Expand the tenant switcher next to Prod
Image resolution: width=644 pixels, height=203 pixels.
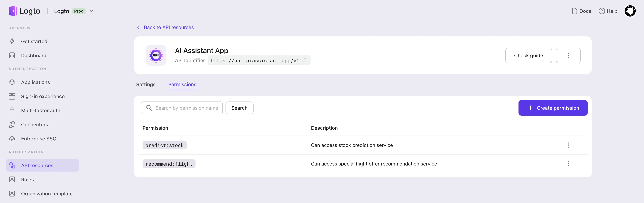pyautogui.click(x=92, y=11)
